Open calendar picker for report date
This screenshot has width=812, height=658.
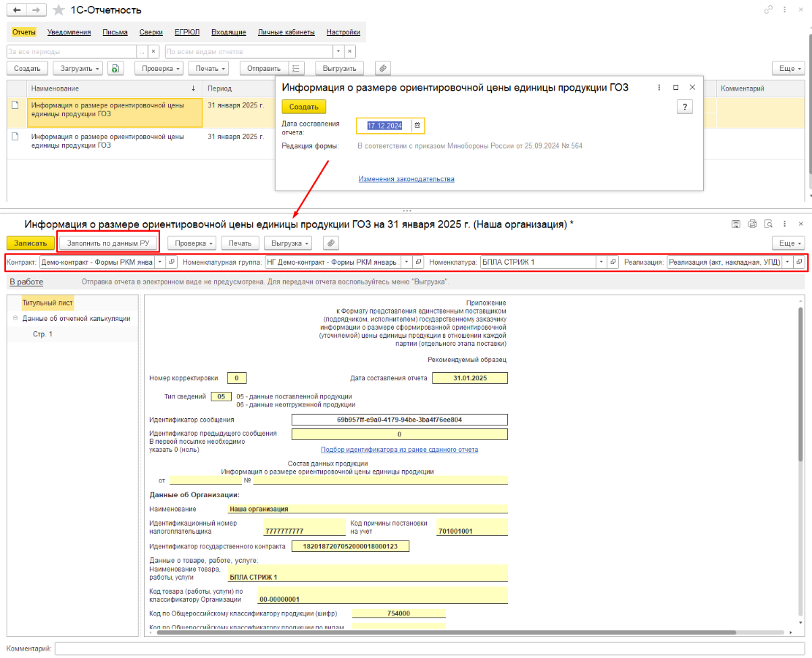coord(417,126)
